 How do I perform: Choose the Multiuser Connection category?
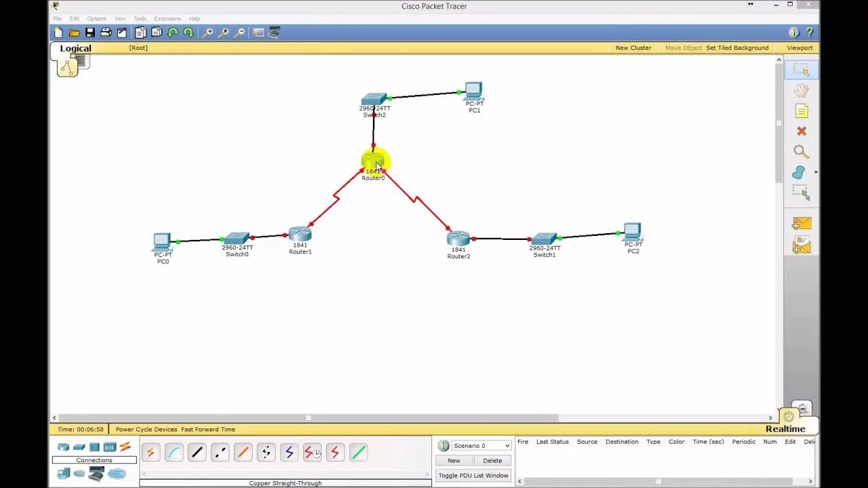pos(117,474)
